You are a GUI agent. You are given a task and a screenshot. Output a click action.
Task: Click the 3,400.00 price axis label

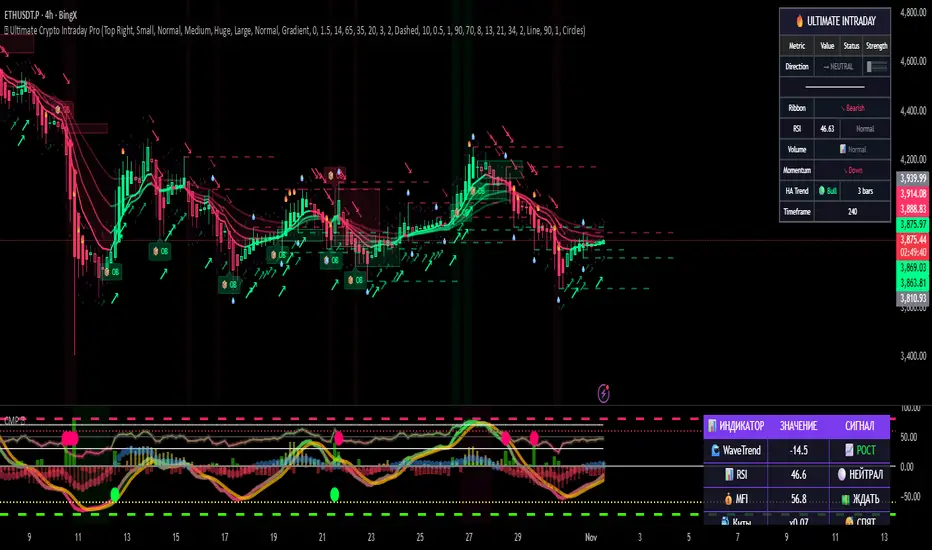tap(913, 356)
